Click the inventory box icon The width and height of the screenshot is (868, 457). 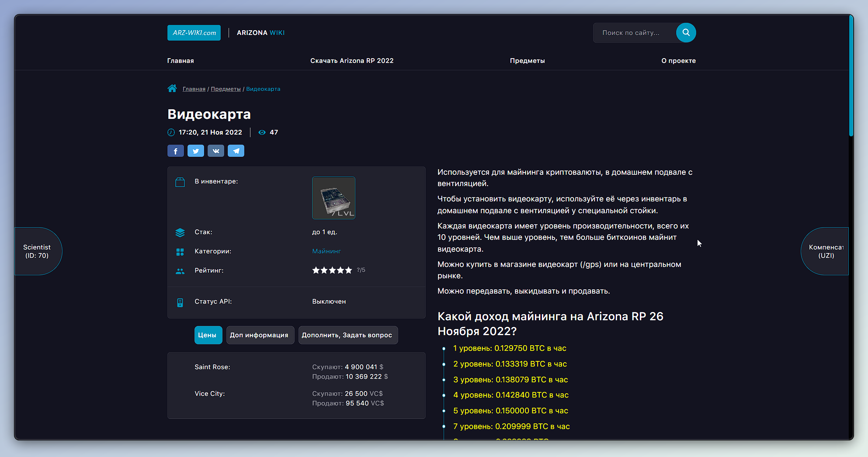coord(180,182)
